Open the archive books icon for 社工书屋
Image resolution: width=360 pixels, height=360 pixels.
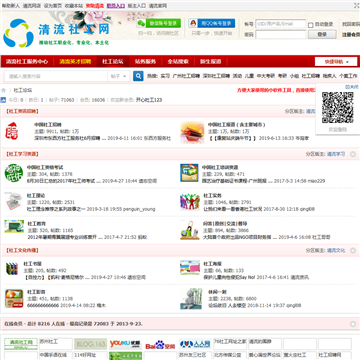[12, 269]
